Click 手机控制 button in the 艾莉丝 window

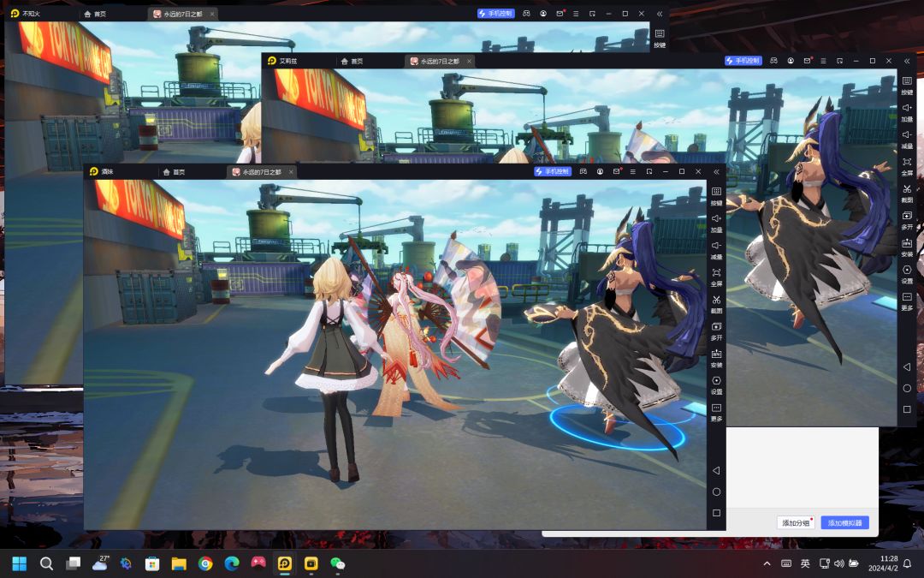(743, 61)
